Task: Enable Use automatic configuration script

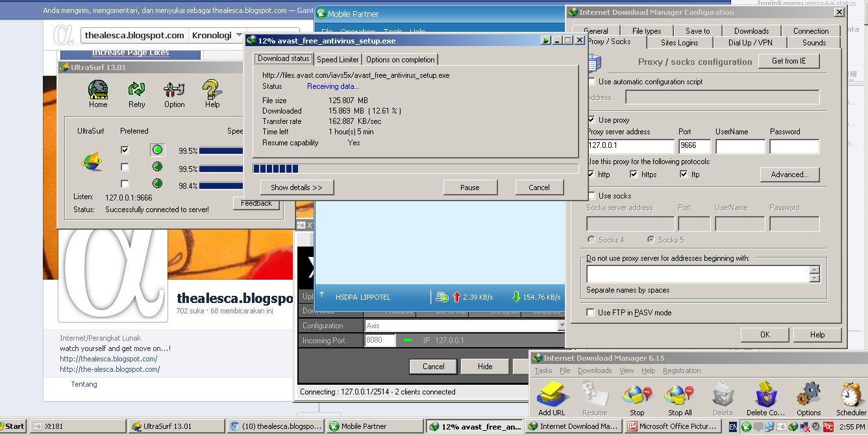Action: coord(591,82)
